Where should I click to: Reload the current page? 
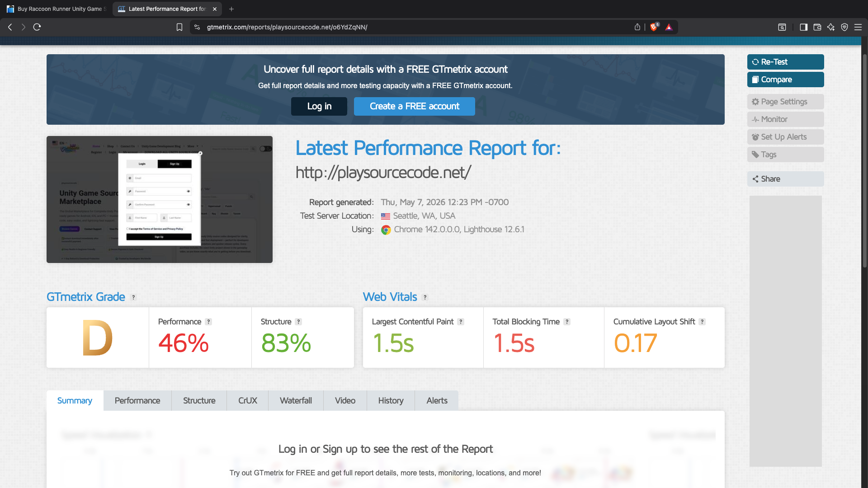click(37, 27)
